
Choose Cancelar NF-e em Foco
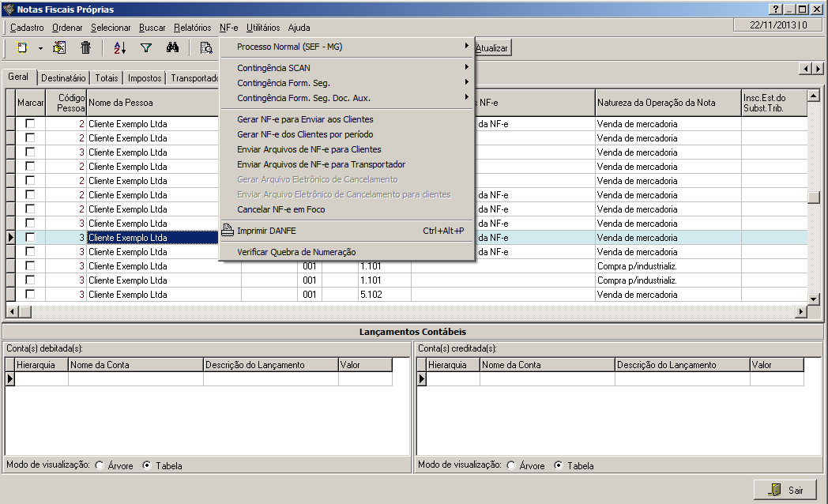[x=280, y=209]
